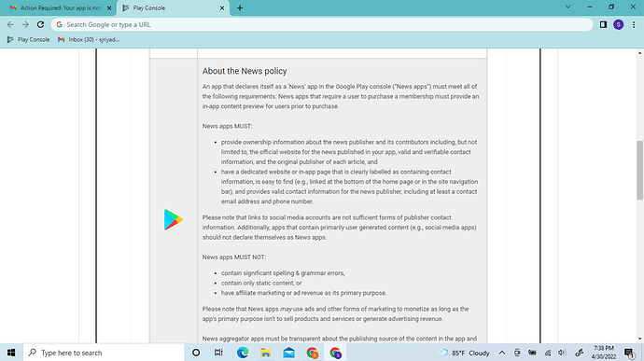Open the network Wi-Fi tray icon
Screen dimensions: 644x361
coord(548,353)
